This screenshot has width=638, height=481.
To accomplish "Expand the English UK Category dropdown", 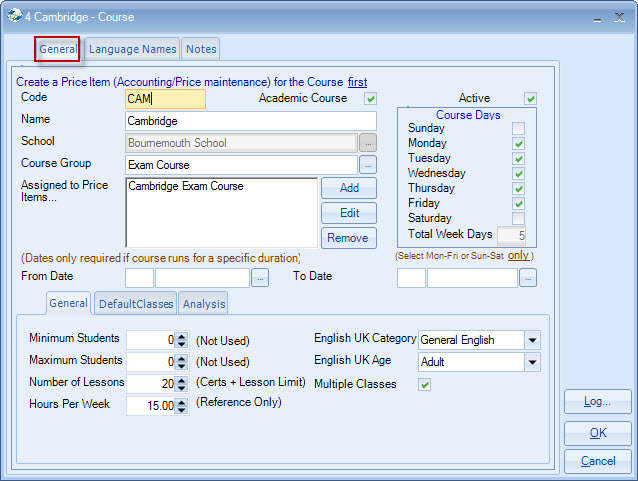I will click(532, 340).
